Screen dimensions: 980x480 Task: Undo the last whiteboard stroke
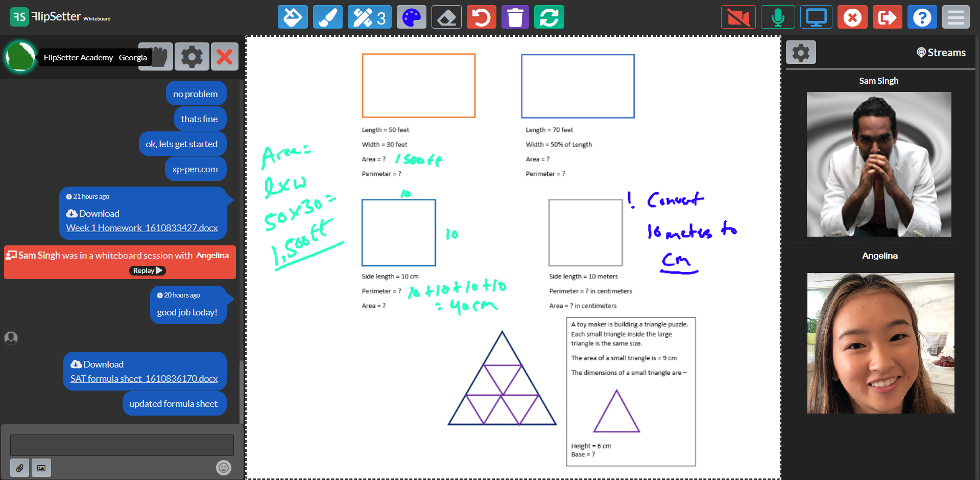tap(481, 17)
